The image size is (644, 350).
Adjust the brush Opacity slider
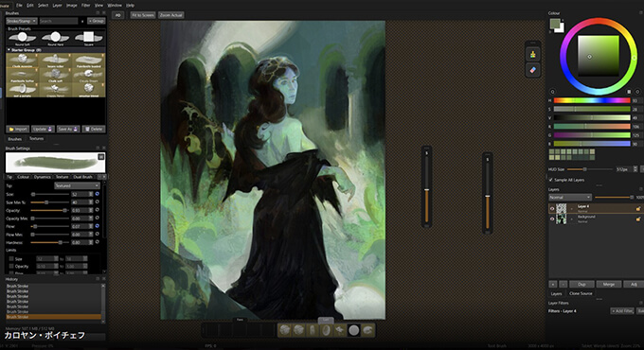point(49,211)
